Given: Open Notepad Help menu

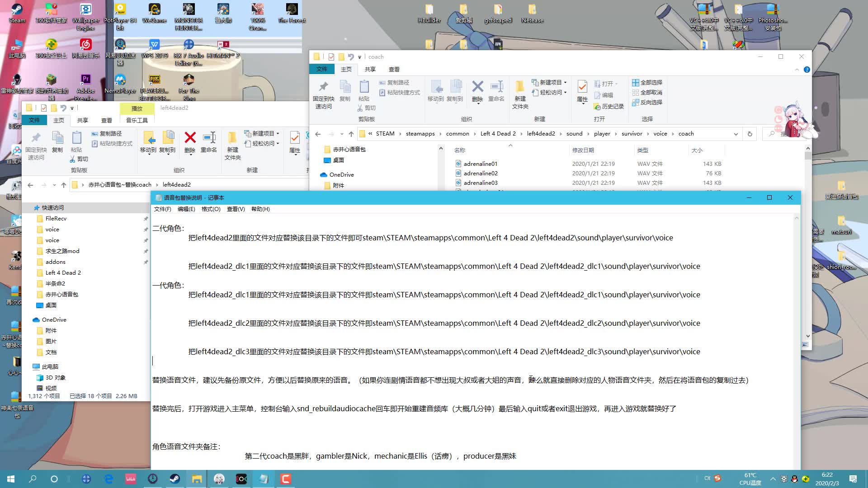Looking at the screenshot, I should click(x=260, y=209).
